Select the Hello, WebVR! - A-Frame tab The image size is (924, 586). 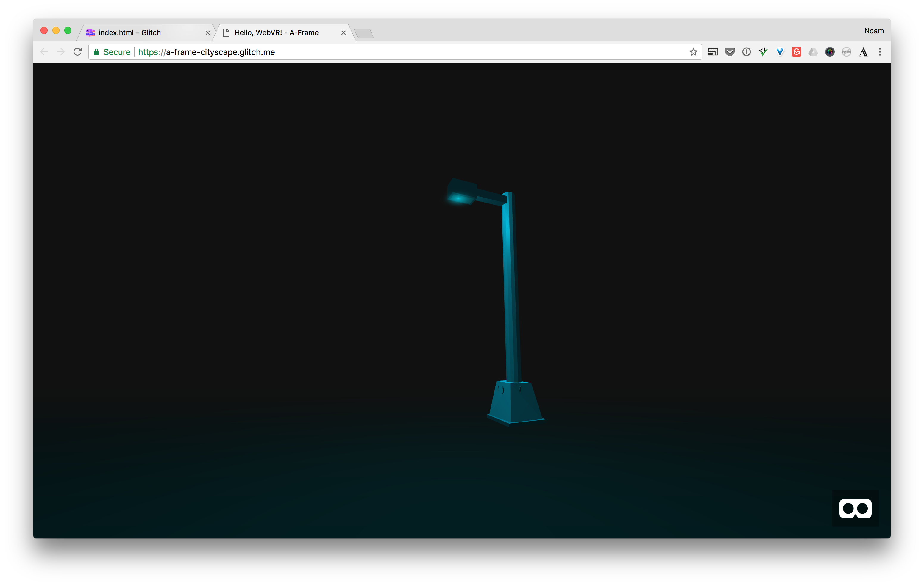(x=276, y=33)
